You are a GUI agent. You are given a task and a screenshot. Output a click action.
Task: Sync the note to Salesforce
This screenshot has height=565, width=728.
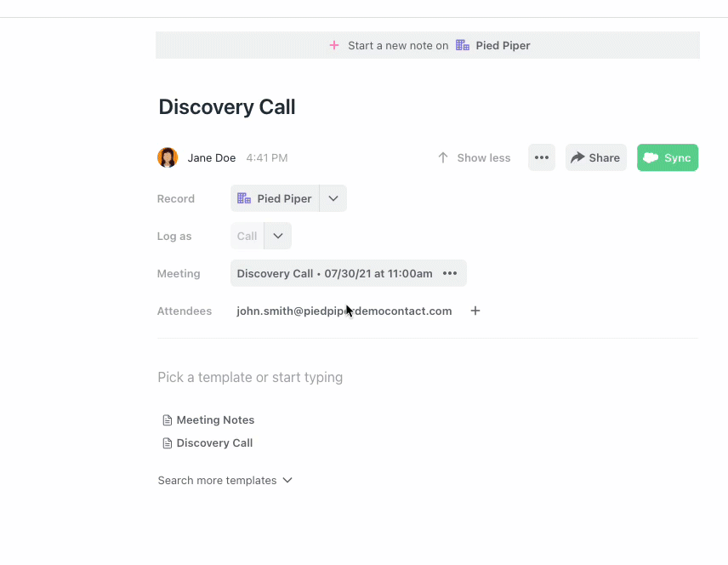[668, 157]
